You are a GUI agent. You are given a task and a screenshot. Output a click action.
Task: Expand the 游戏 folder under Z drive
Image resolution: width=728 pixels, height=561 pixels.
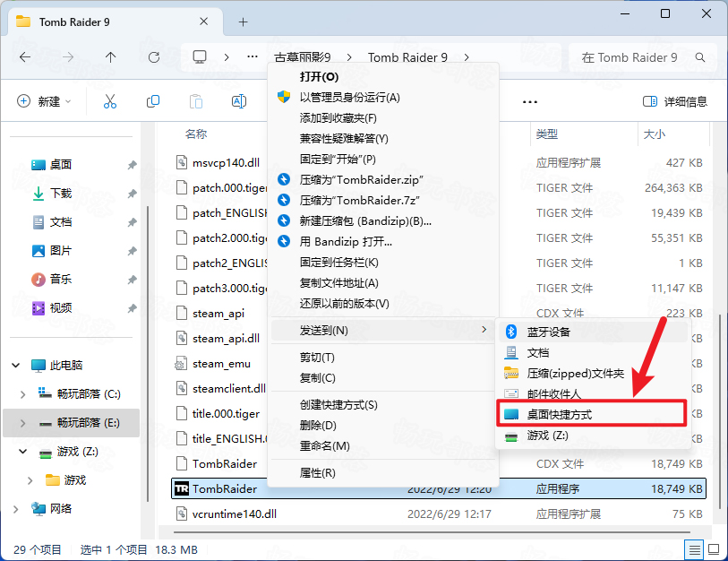pos(30,480)
